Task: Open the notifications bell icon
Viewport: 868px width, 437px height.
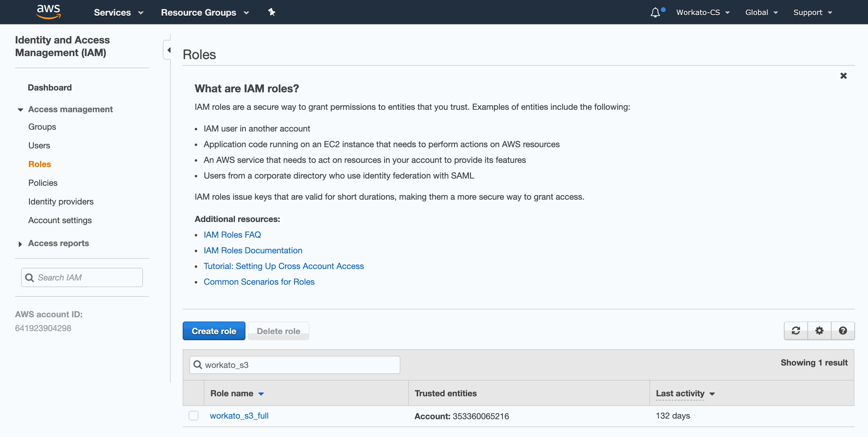Action: 655,12
